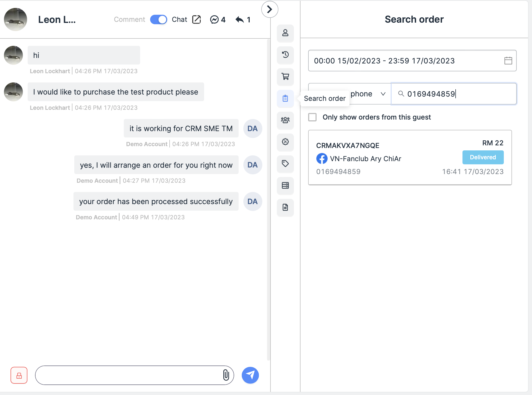Image resolution: width=532 pixels, height=395 pixels.
Task: Select the Search order clipboard icon
Action: pos(285,98)
